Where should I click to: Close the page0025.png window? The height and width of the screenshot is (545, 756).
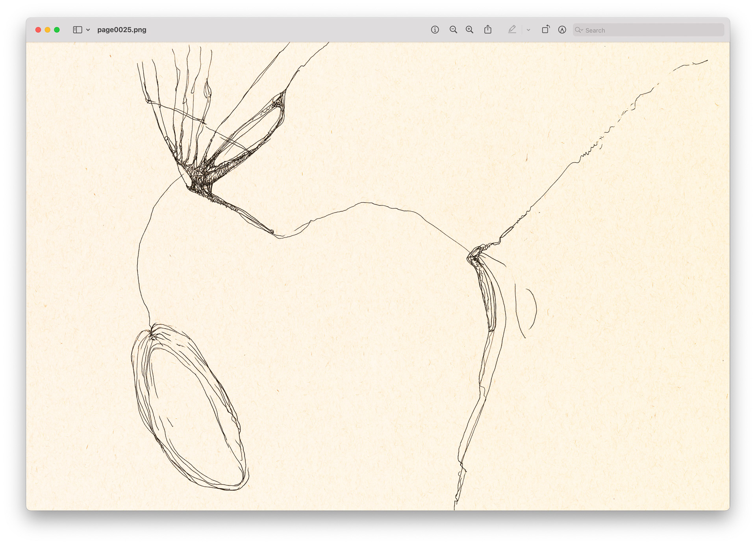(37, 29)
